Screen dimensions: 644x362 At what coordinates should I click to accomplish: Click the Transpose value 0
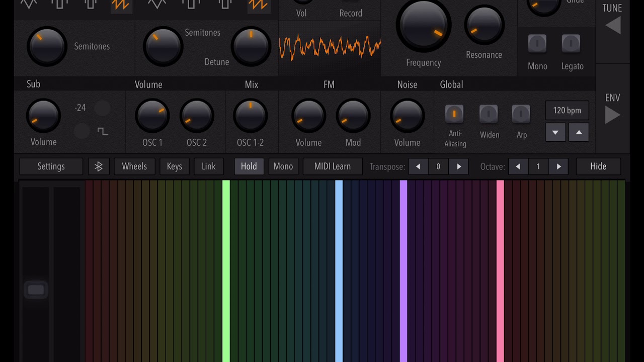[438, 166]
